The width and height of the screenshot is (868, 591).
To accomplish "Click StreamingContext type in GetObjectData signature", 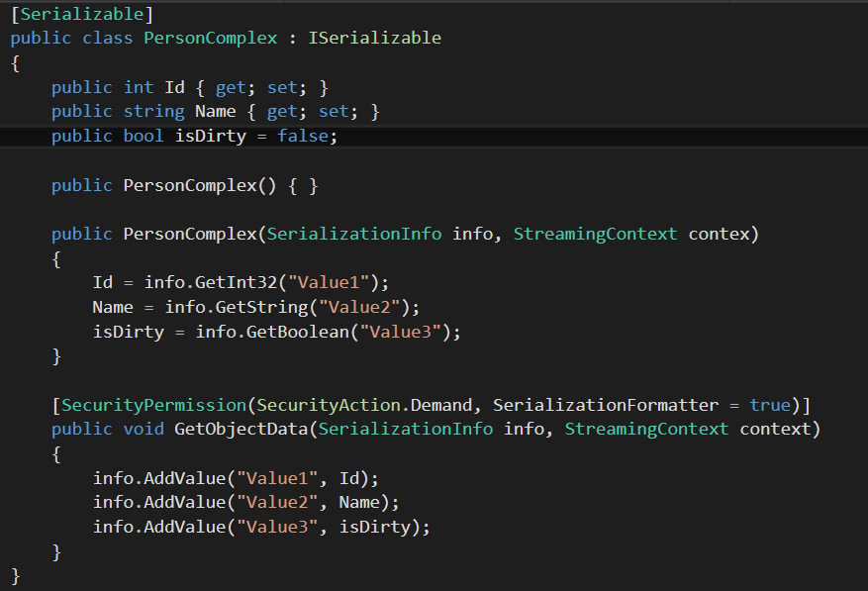I will point(647,429).
